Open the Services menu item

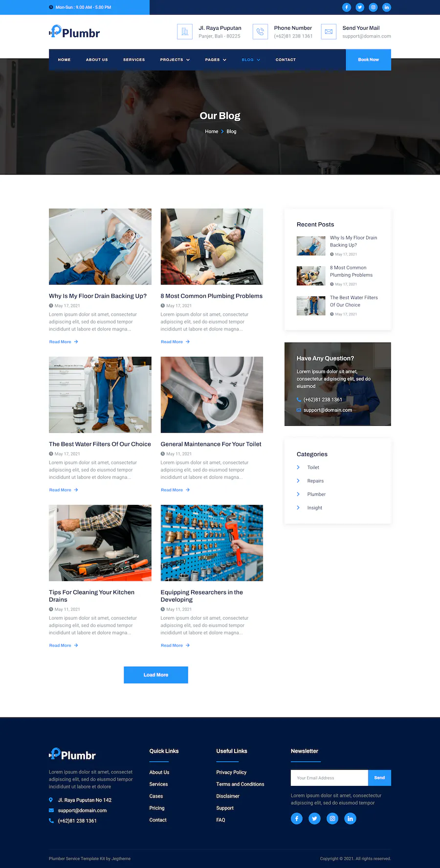[134, 60]
